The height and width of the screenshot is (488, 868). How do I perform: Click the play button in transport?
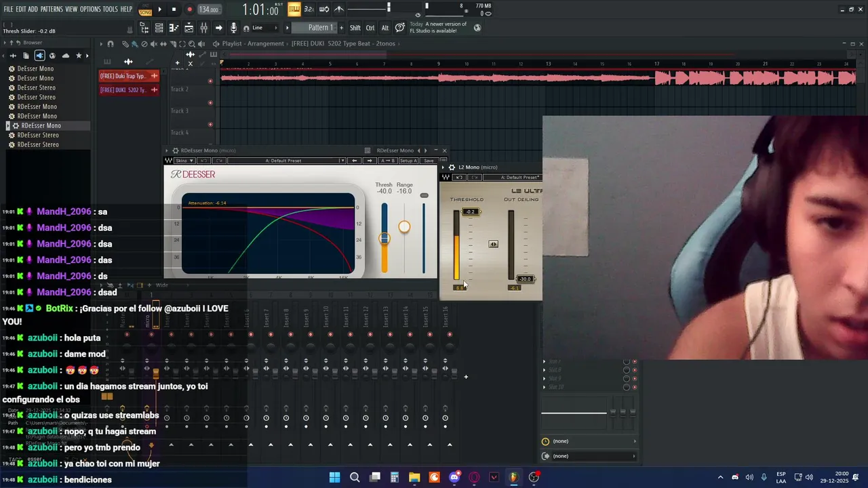pyautogui.click(x=159, y=9)
